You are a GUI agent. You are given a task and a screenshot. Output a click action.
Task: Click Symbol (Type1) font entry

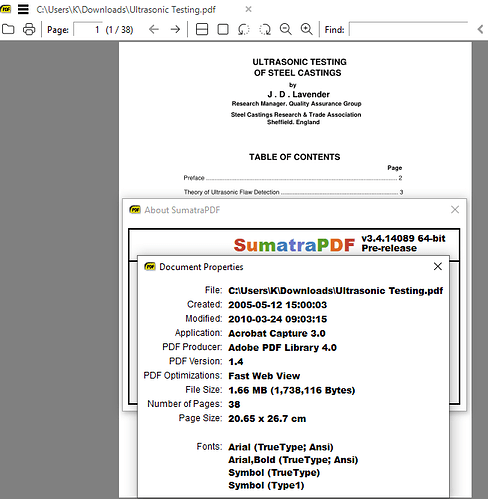266,485
